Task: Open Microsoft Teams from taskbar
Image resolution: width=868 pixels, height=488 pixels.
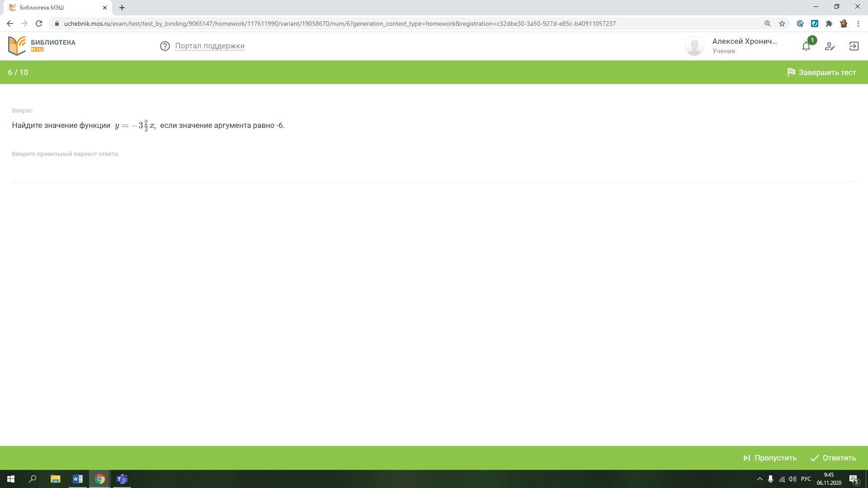Action: click(x=122, y=479)
